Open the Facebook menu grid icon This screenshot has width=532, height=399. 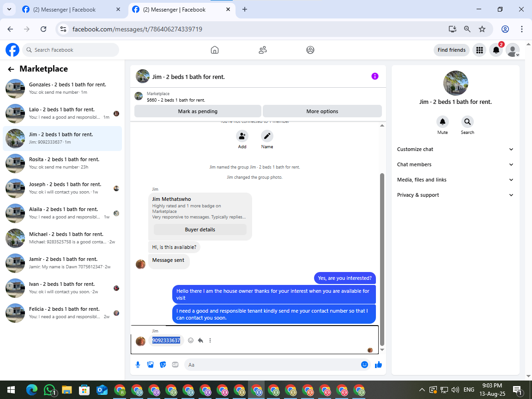coord(479,50)
